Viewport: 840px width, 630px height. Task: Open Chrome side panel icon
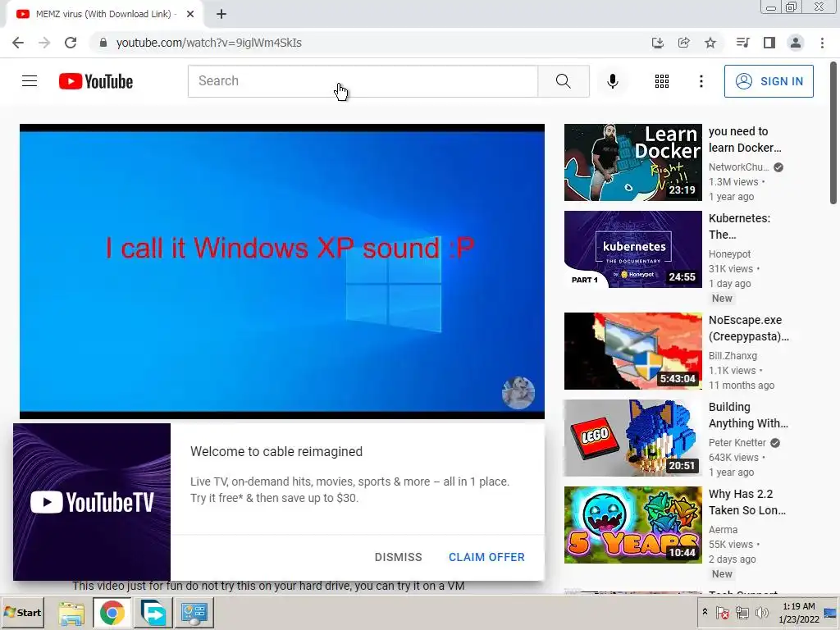tap(769, 43)
